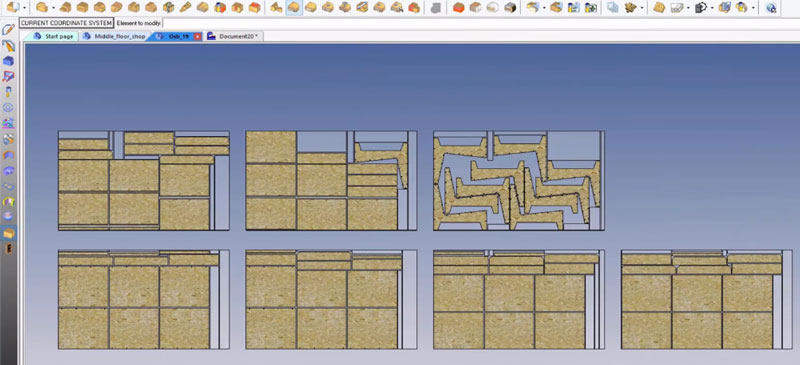
Task: Click the globe with magnifier toolbar icon
Action: [x=771, y=7]
